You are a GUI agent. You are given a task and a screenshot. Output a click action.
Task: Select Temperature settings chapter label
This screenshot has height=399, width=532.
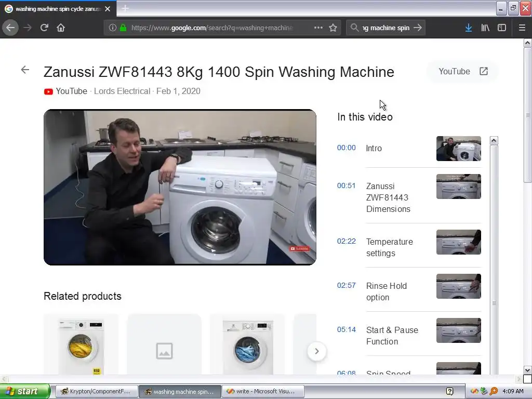point(390,247)
